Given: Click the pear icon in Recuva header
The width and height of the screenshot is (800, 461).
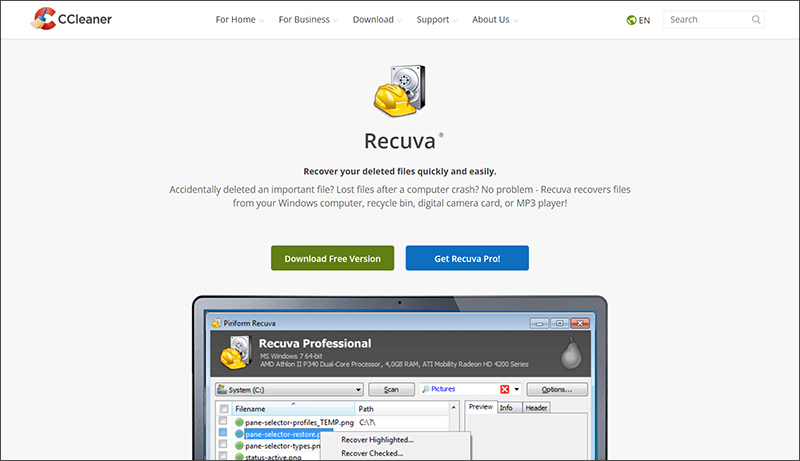Looking at the screenshot, I should click(x=571, y=353).
